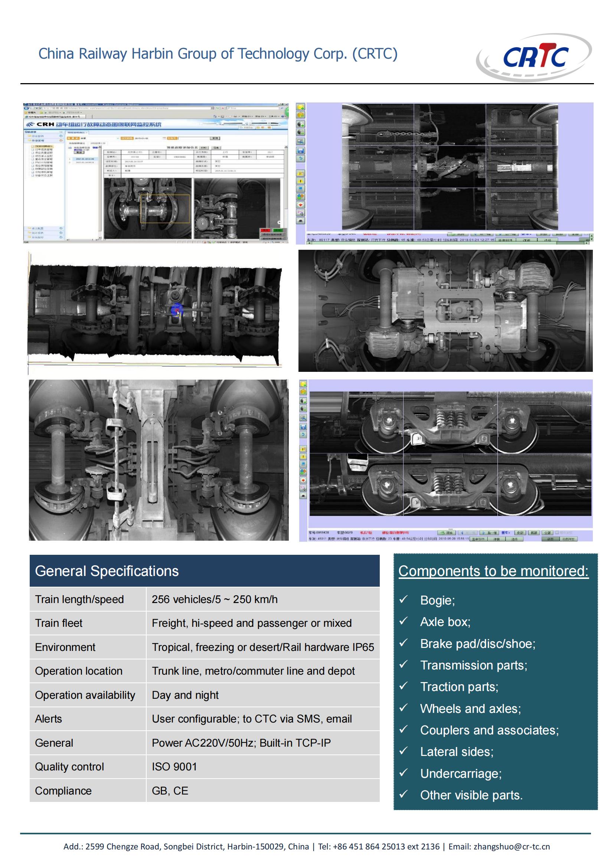Screen dimensions: 614x868
Task: Decrease contrast icon in bottom-right viewer
Action: point(303,409)
